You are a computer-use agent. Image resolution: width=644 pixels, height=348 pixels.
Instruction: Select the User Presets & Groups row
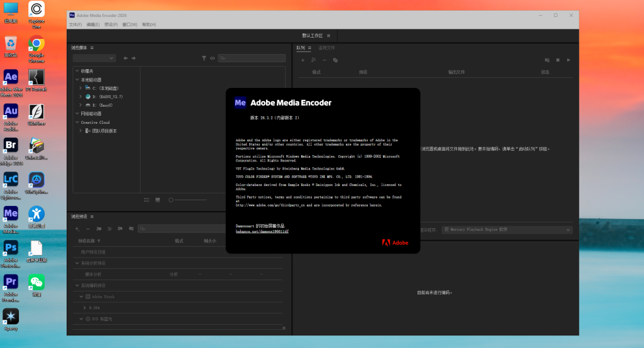(178, 252)
